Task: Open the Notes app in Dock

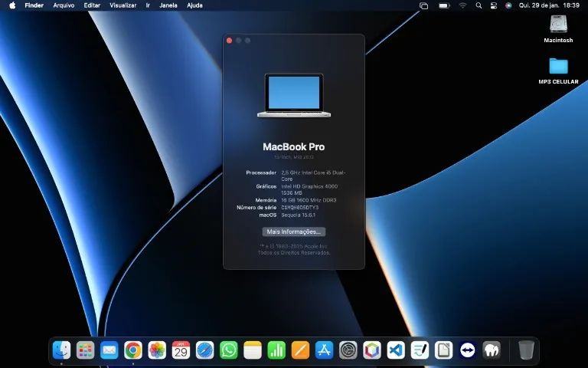Action: click(253, 350)
